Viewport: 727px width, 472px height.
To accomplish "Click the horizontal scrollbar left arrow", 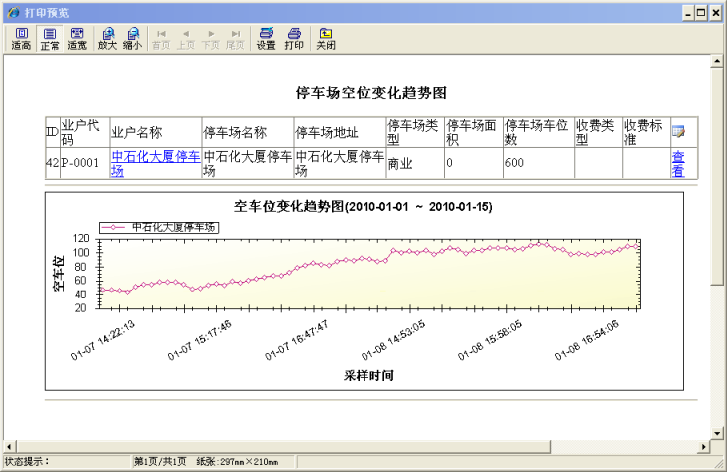I will coord(10,446).
